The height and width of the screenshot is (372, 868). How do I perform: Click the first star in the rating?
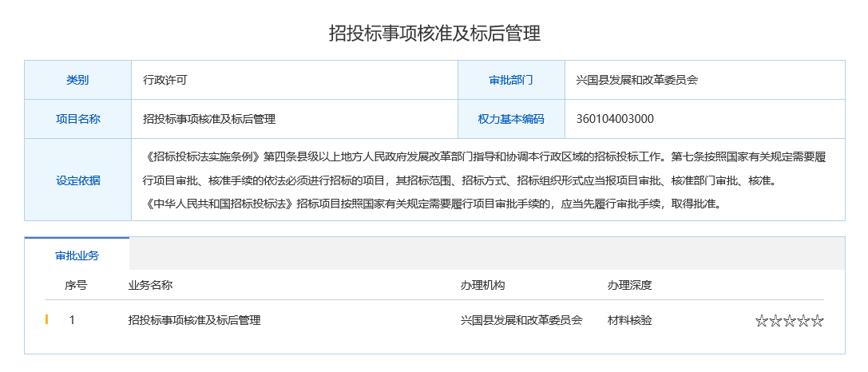[761, 321]
